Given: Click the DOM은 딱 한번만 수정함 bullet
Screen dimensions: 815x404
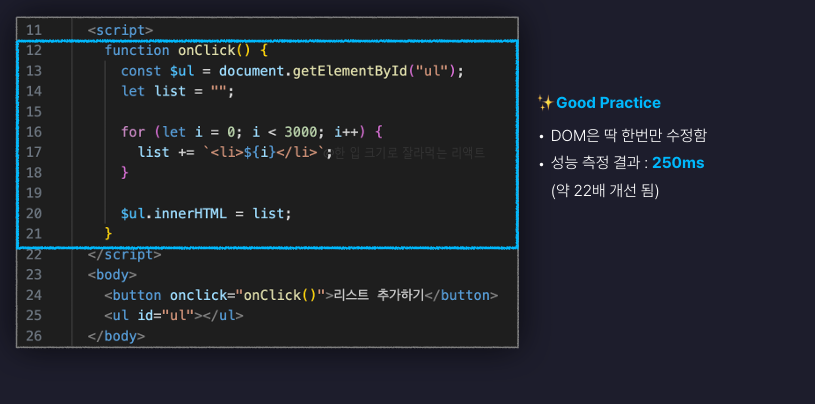Looking at the screenshot, I should (628, 136).
